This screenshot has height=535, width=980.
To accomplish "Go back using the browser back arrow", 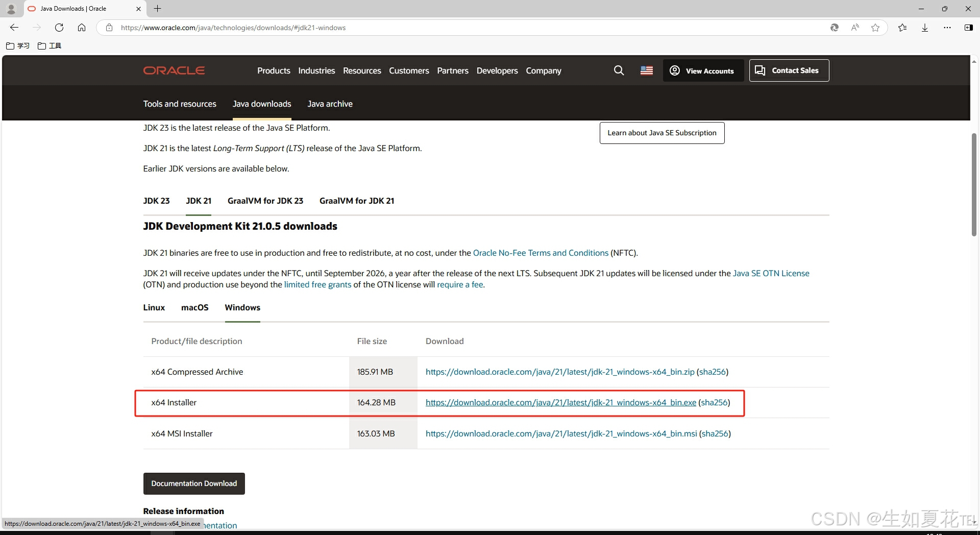I will point(14,28).
